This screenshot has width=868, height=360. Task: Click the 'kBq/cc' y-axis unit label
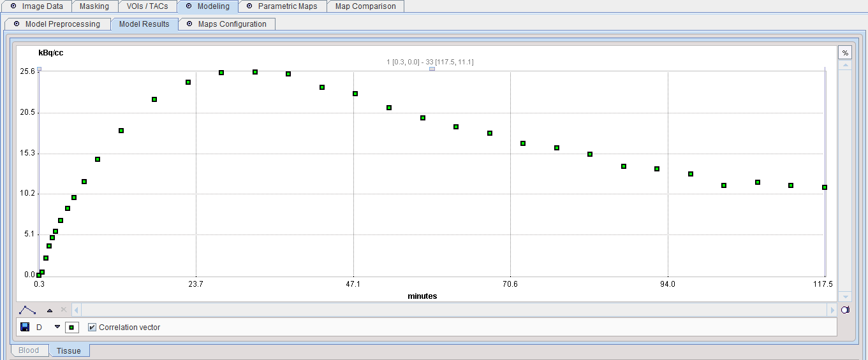click(x=51, y=53)
